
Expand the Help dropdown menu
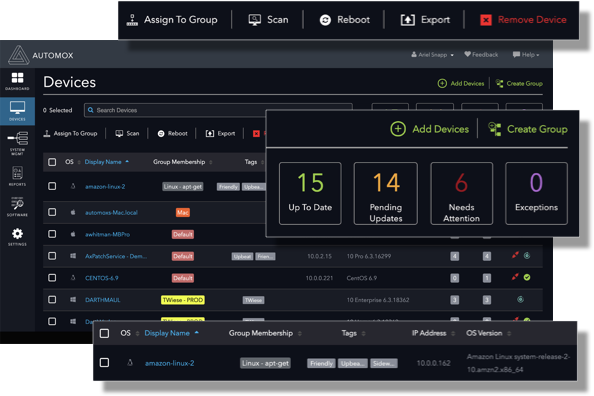click(x=526, y=55)
